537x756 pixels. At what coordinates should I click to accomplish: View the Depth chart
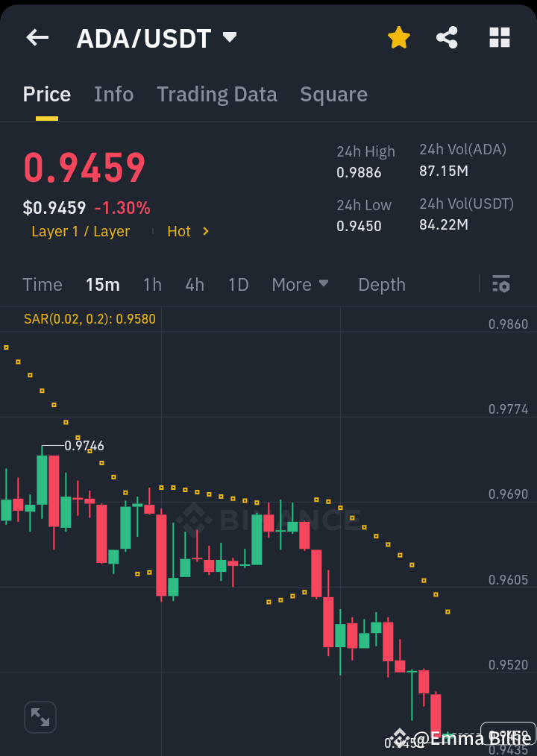point(381,284)
